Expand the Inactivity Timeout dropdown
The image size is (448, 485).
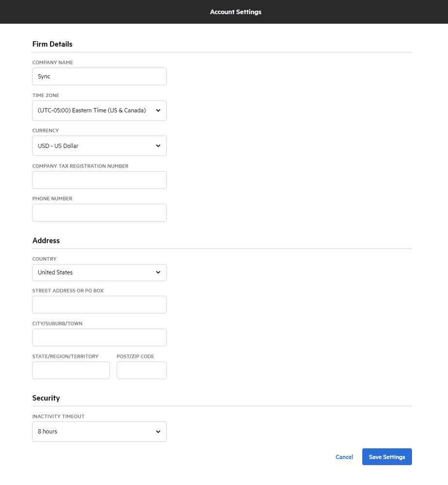(x=99, y=432)
